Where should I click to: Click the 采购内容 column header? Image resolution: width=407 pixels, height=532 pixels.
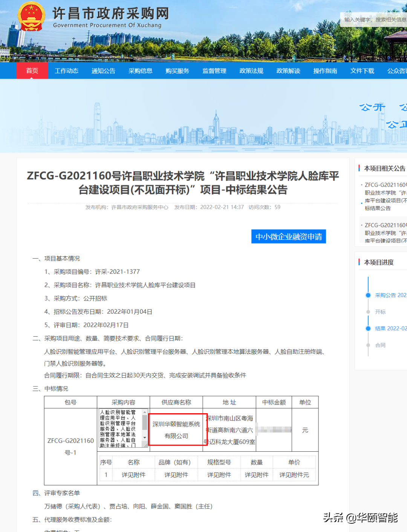pyautogui.click(x=123, y=402)
